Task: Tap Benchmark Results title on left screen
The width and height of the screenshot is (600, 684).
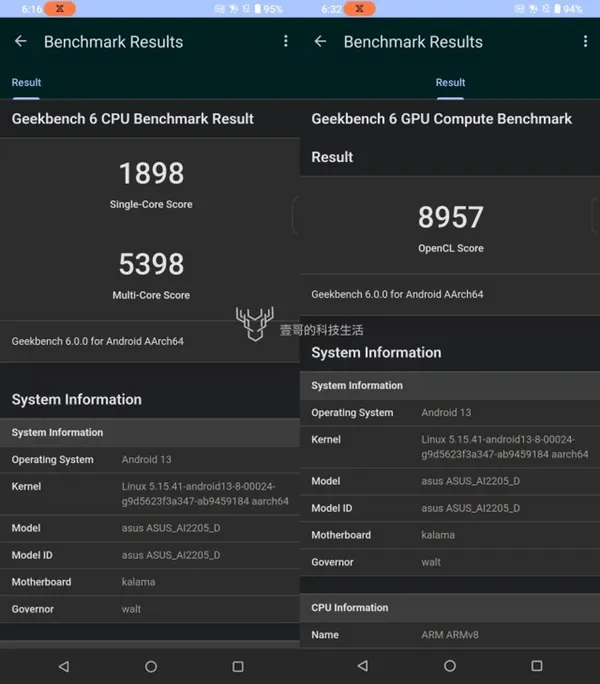Action: [x=113, y=42]
